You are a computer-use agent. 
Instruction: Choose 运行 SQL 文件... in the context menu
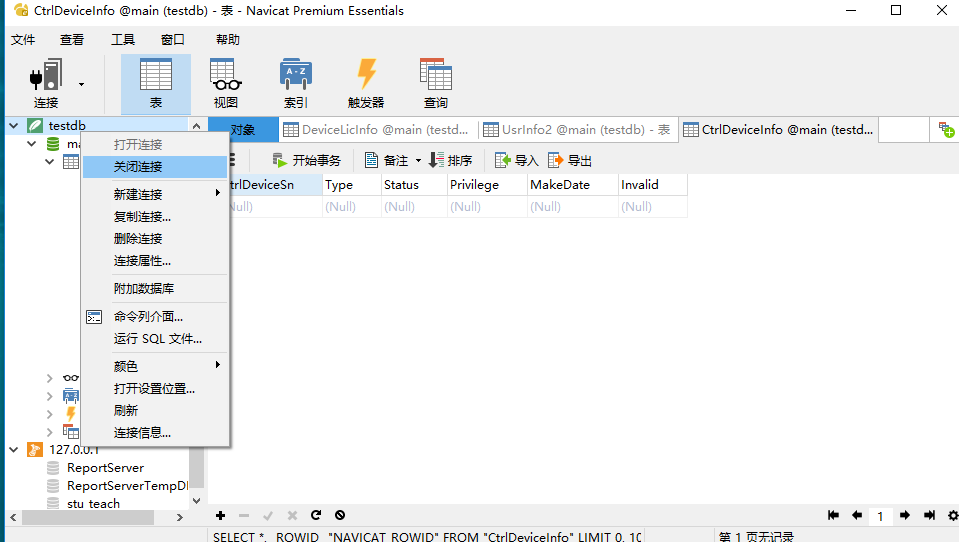155,338
